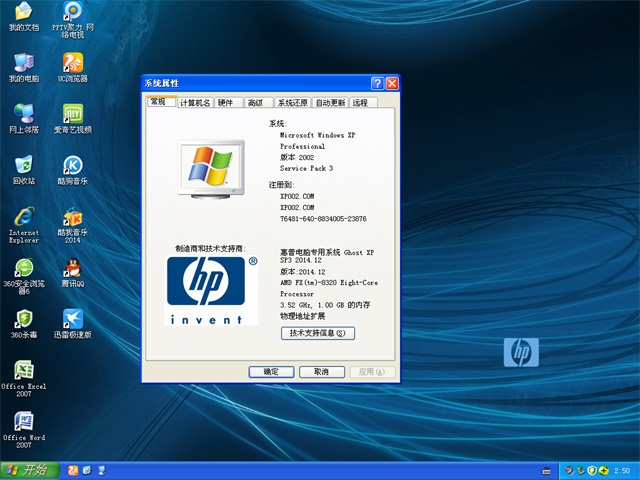Switch to the 硬件 tab
Screen dimensions: 640x480
click(226, 103)
